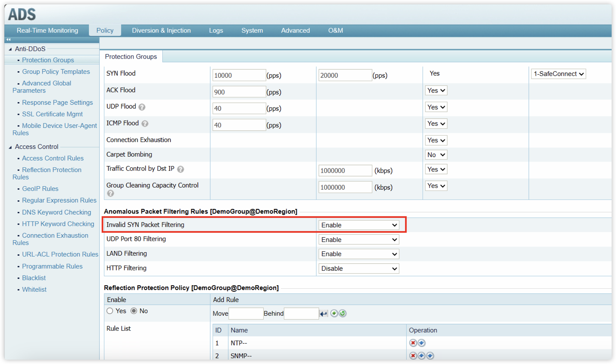
Task: Collapse the sidebar with double-arrow icon
Action: 8,40
